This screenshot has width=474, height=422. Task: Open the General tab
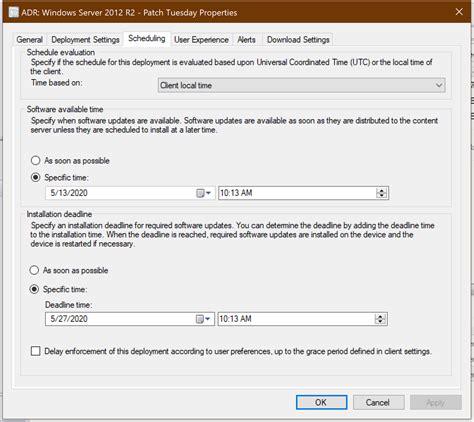pyautogui.click(x=29, y=40)
